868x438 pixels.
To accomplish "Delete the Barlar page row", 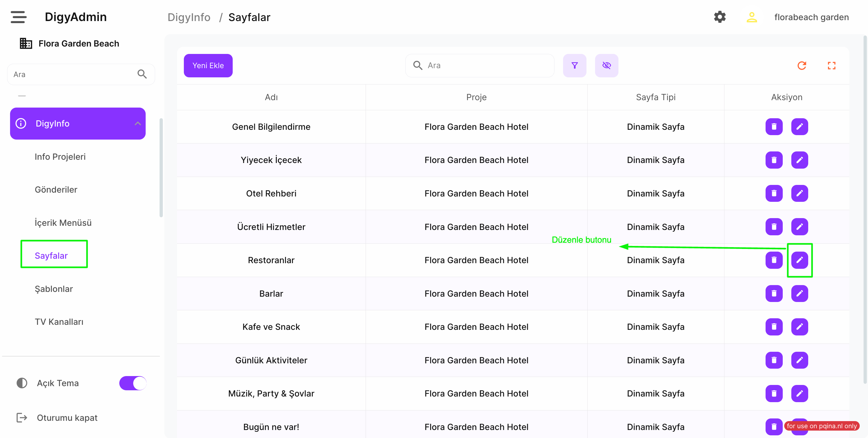I will pos(774,293).
